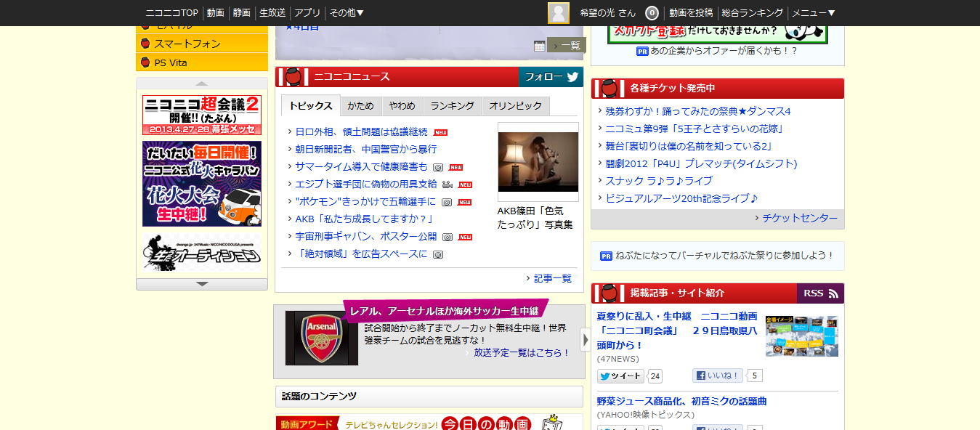Open アプリ in top navigation
The image size is (980, 430).
pyautogui.click(x=307, y=13)
